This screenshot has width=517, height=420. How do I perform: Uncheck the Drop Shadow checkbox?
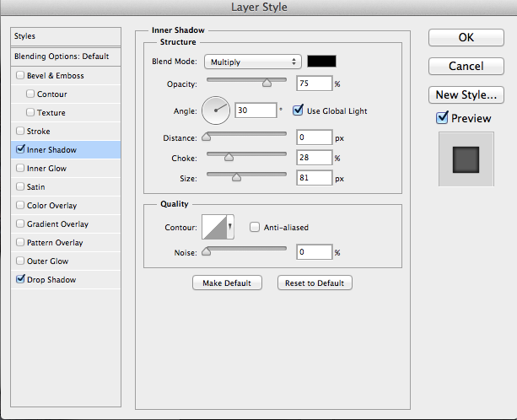[x=20, y=279]
